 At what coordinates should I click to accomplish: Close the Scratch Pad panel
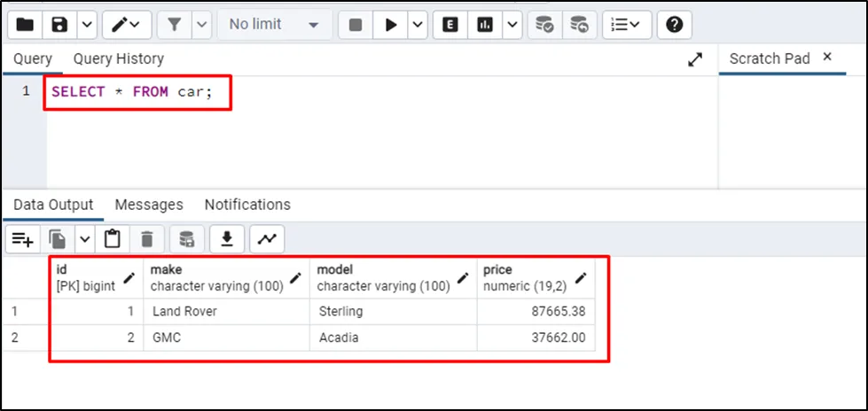[x=827, y=57]
